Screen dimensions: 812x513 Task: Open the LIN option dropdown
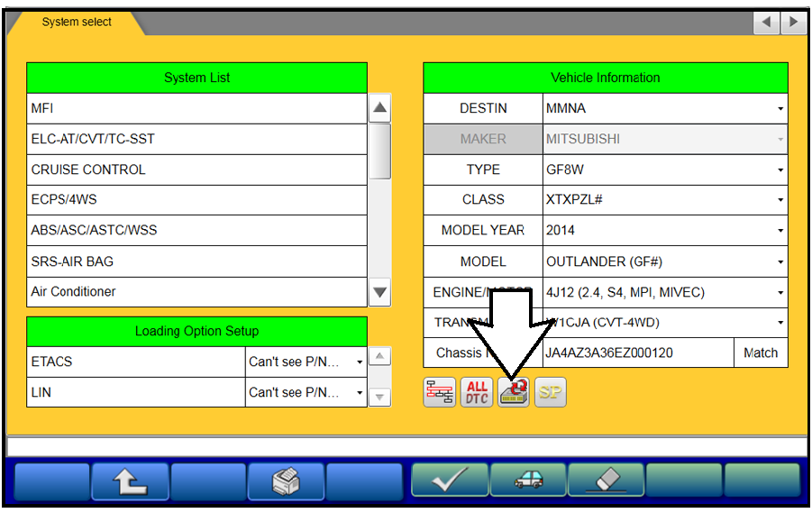point(360,393)
